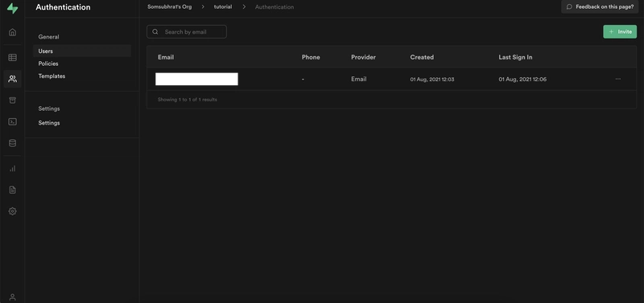Viewport: 644px width, 303px height.
Task: Focus the Search by email field
Action: tap(187, 31)
